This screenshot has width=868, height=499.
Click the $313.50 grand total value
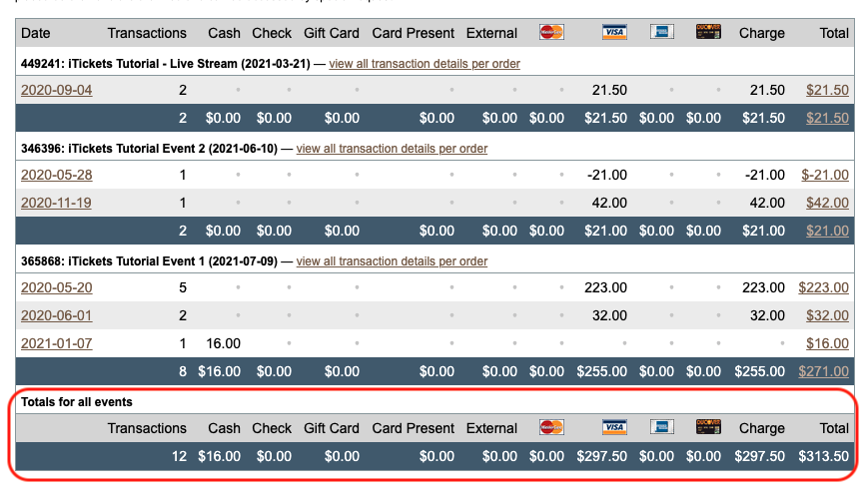(x=823, y=456)
